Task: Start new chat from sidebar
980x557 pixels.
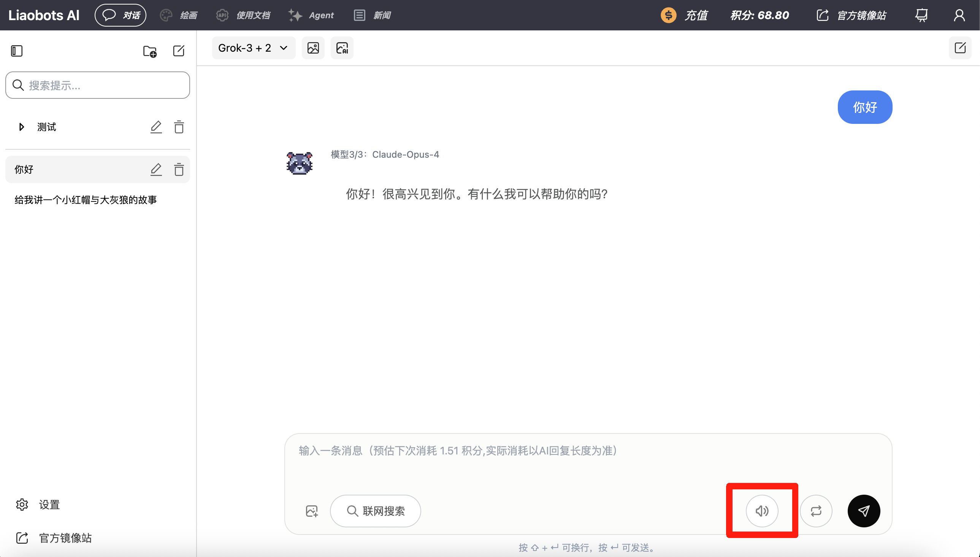Action: pyautogui.click(x=179, y=51)
